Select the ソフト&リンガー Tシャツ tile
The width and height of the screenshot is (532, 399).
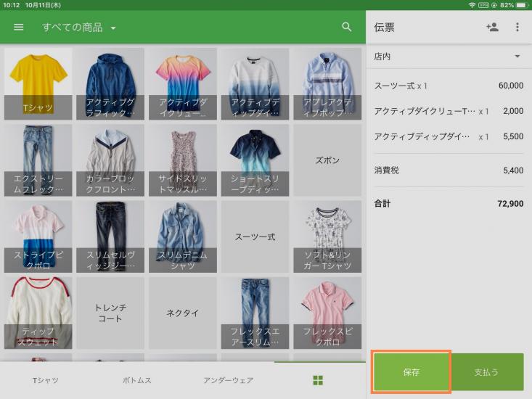pyautogui.click(x=327, y=236)
